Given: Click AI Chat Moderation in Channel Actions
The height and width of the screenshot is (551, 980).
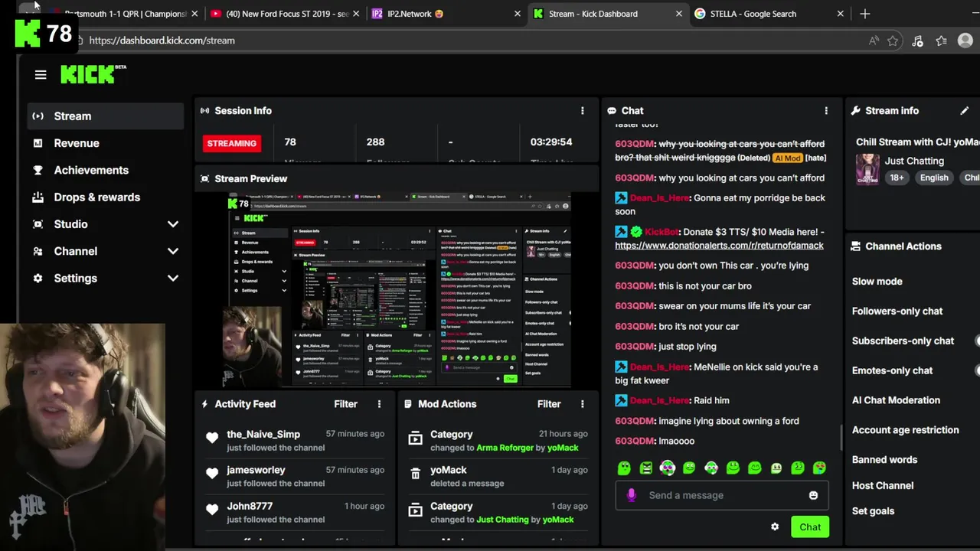Looking at the screenshot, I should (896, 400).
